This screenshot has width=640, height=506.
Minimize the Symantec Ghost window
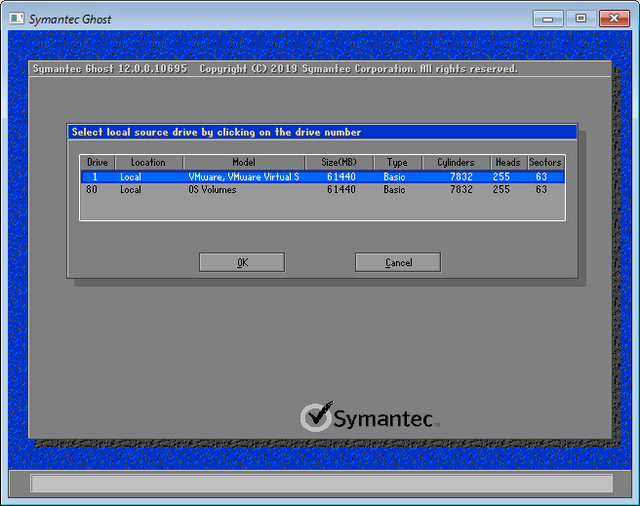click(548, 19)
